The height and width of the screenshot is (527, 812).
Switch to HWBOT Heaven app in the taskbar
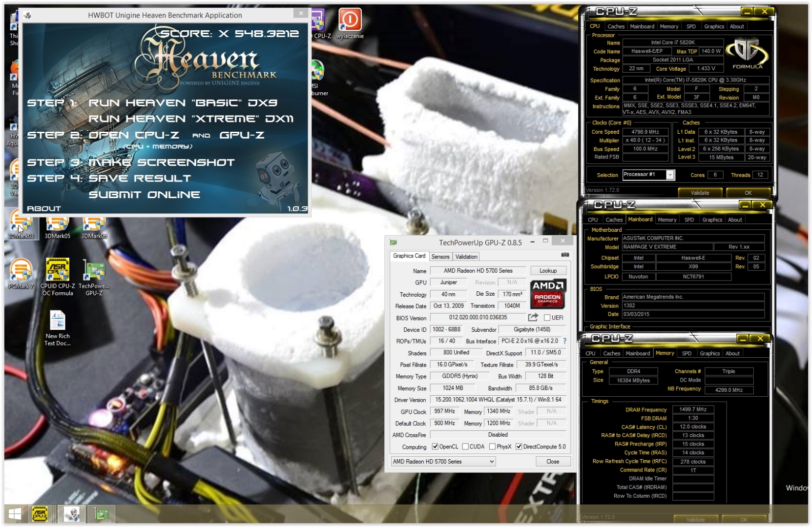coord(72,514)
